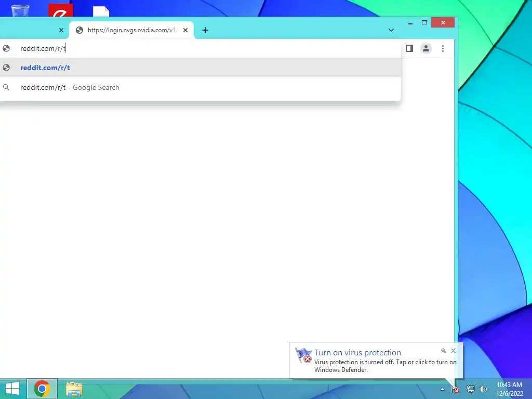Click the search magnifier icon in suggestions

coord(6,87)
